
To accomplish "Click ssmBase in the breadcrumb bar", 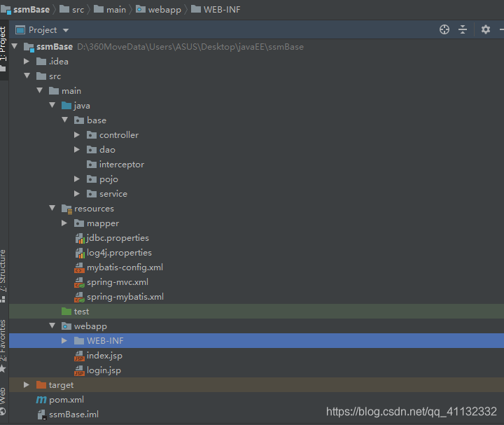I will (x=31, y=10).
